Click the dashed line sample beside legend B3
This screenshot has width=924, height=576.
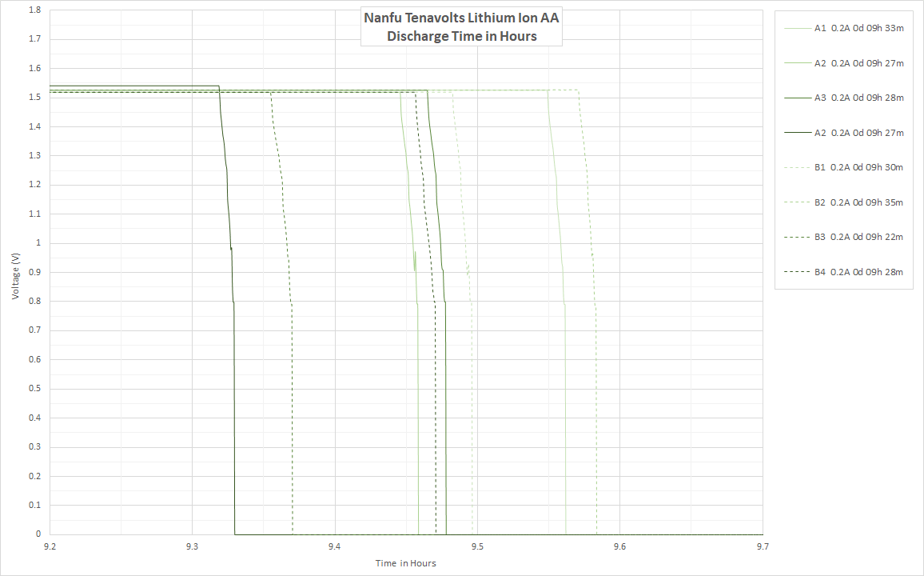(796, 237)
